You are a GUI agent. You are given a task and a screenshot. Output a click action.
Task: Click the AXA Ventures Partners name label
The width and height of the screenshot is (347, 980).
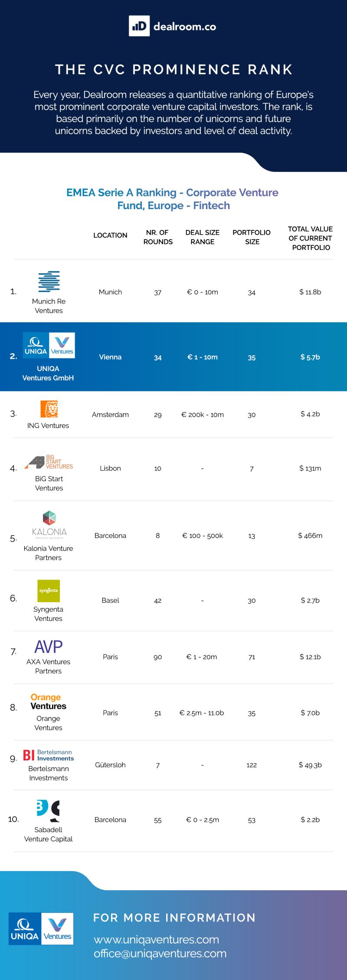pos(48,666)
